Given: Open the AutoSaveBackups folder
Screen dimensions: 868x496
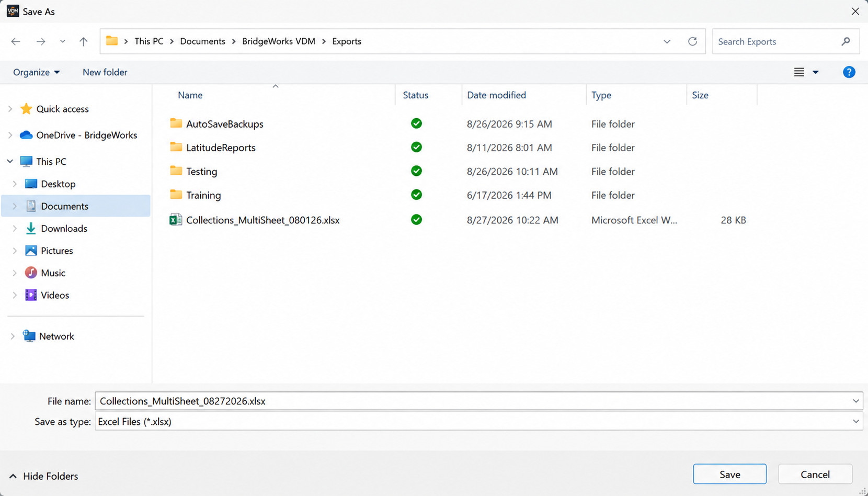Looking at the screenshot, I should (224, 124).
